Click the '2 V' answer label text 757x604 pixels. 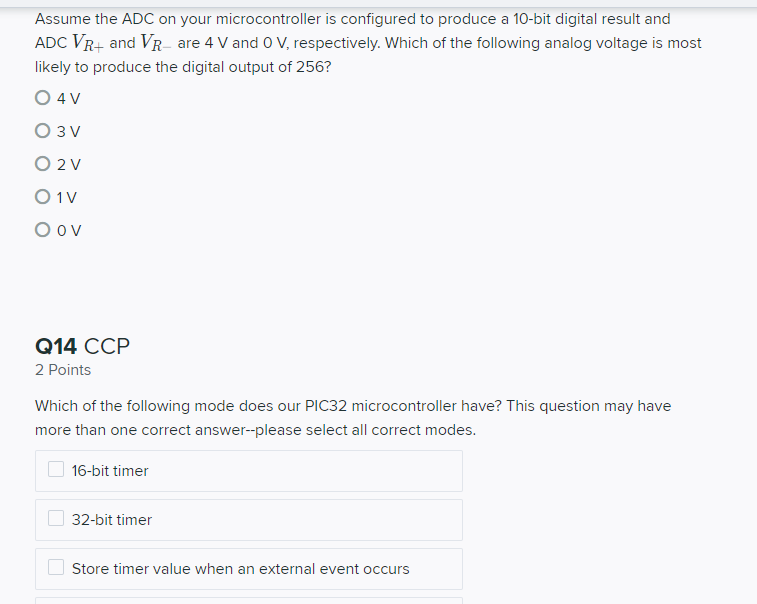point(69,165)
